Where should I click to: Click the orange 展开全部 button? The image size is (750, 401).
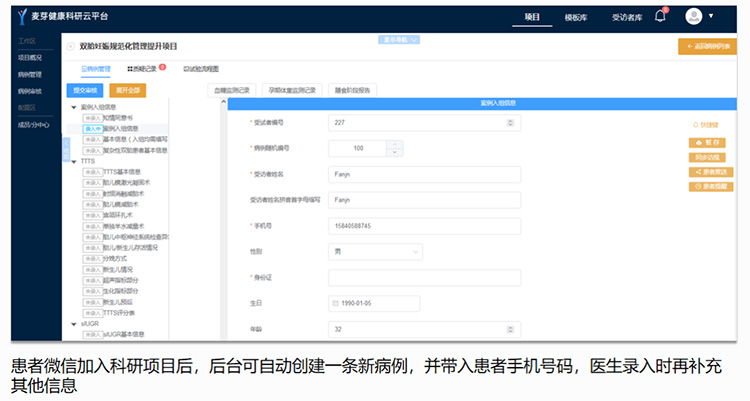[x=128, y=90]
